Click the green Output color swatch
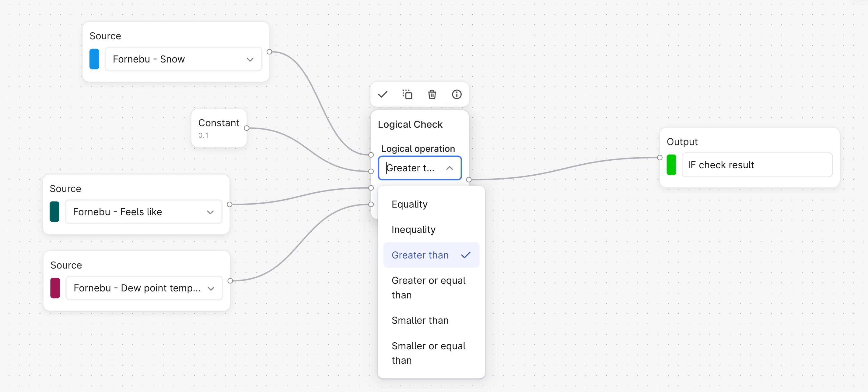Viewport: 868px width, 392px height. point(671,165)
